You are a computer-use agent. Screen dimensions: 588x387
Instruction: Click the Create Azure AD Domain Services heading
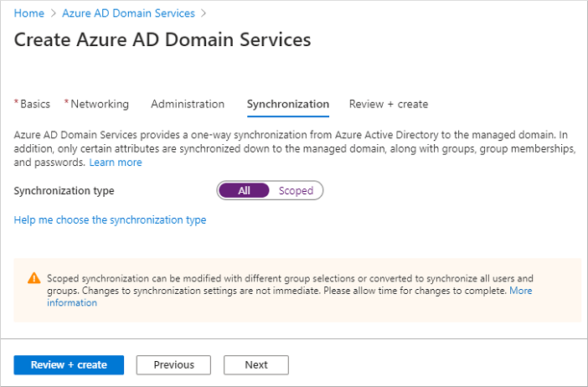(x=162, y=39)
